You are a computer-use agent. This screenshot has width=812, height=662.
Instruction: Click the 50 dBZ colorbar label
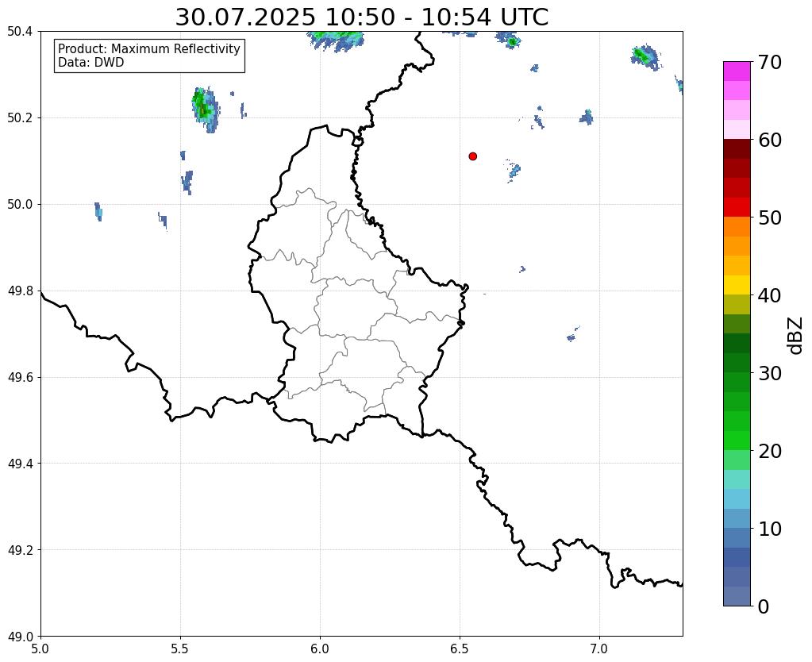(x=770, y=217)
